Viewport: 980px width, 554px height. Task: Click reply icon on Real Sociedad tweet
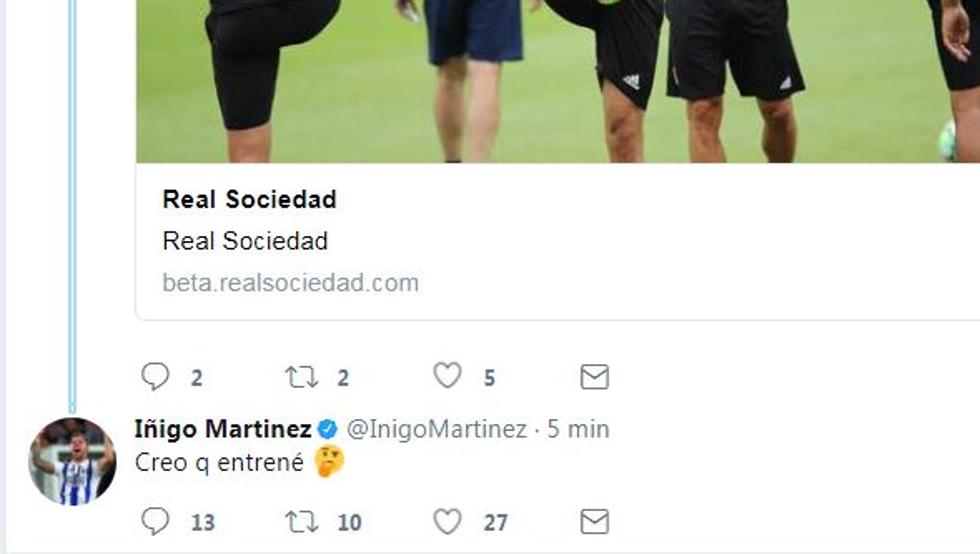pyautogui.click(x=155, y=376)
